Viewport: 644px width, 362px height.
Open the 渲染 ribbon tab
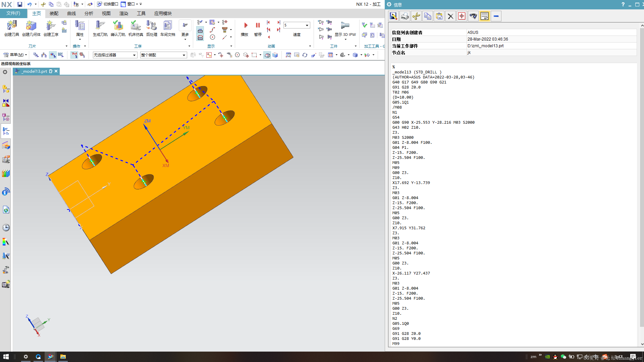point(124,13)
